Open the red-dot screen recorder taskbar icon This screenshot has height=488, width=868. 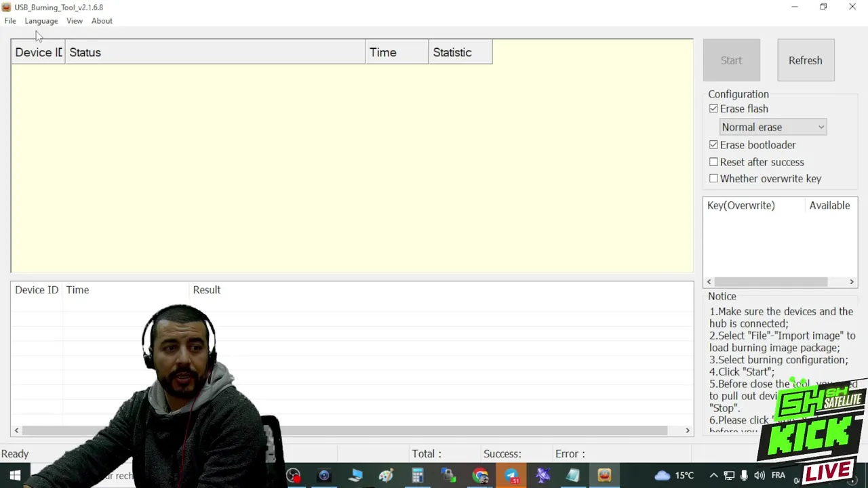(x=293, y=476)
